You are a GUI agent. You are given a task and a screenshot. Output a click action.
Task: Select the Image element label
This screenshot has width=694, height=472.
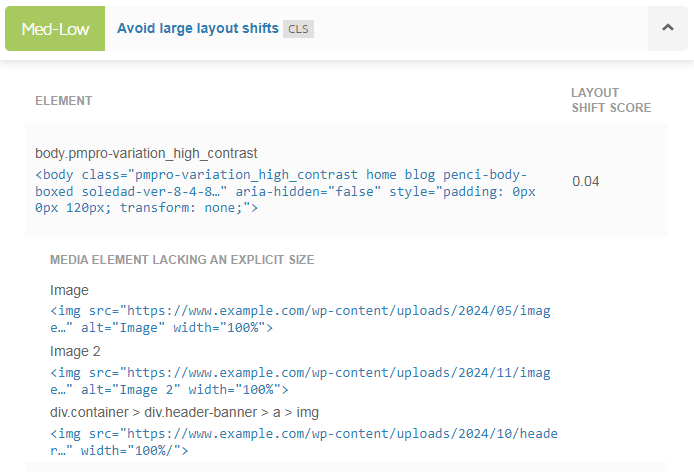(x=69, y=290)
